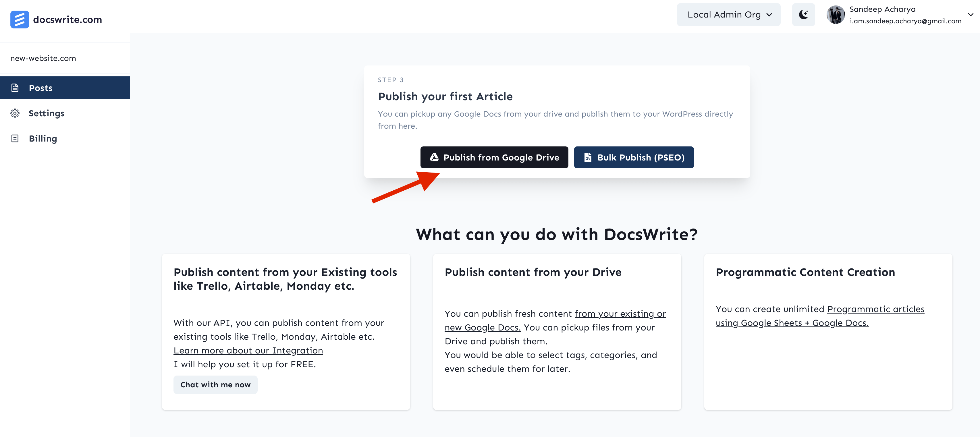
Task: Click the Settings gear icon
Action: pos(15,113)
